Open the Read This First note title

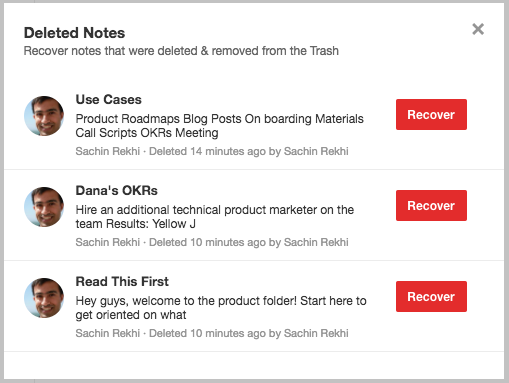[122, 282]
